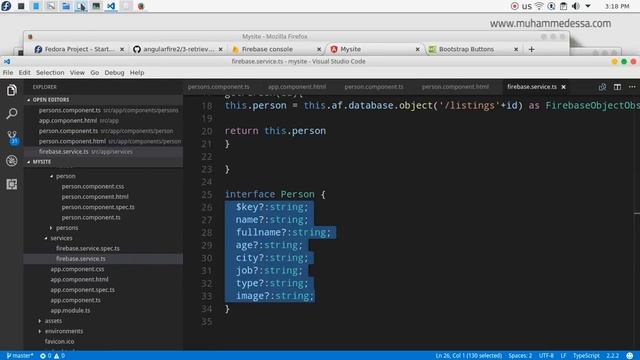Open the Edit menu
This screenshot has height=360, width=640.
(24, 72)
